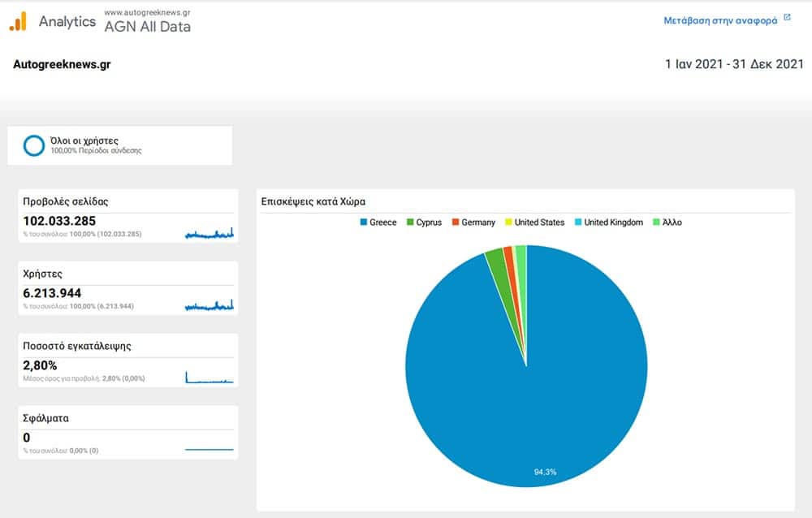This screenshot has height=518, width=812.
Task: Click the Όλοι οι χρήστες segment circle icon
Action: (34, 145)
